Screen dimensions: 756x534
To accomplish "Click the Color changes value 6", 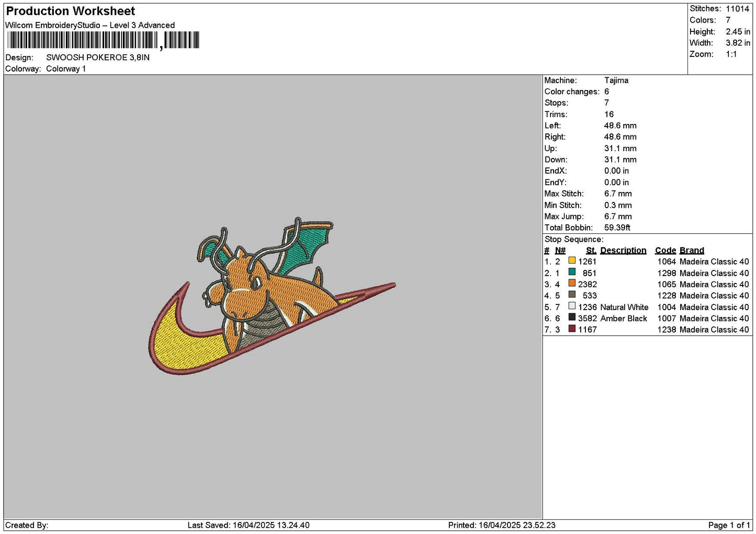I will 607,92.
